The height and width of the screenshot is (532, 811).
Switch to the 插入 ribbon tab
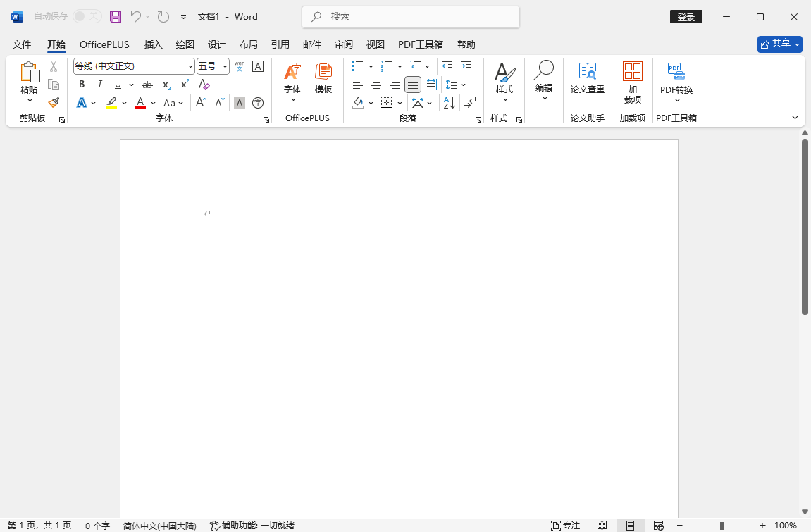pyautogui.click(x=153, y=44)
